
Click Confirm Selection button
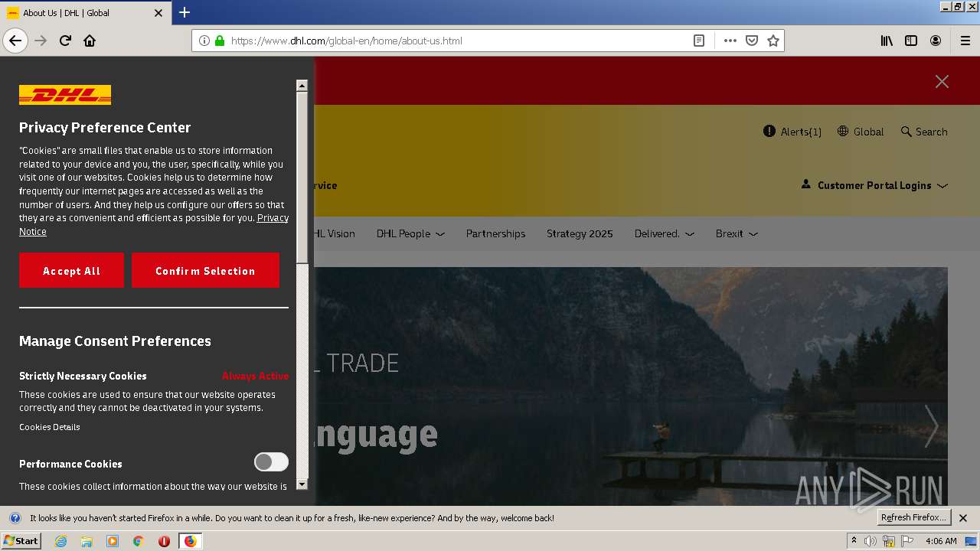pos(205,270)
